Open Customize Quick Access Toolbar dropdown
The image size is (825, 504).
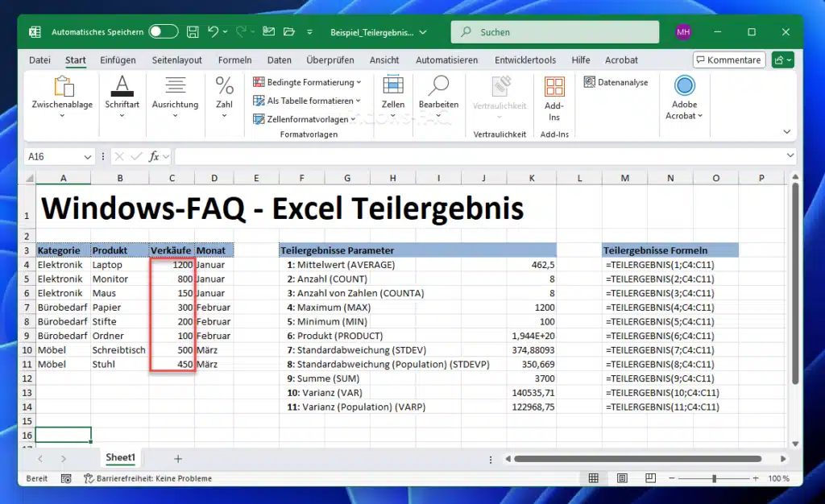tap(309, 32)
